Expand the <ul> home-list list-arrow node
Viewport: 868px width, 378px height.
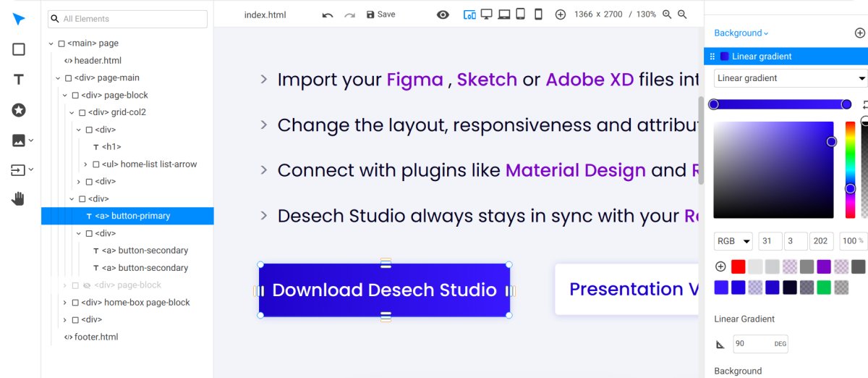(85, 164)
